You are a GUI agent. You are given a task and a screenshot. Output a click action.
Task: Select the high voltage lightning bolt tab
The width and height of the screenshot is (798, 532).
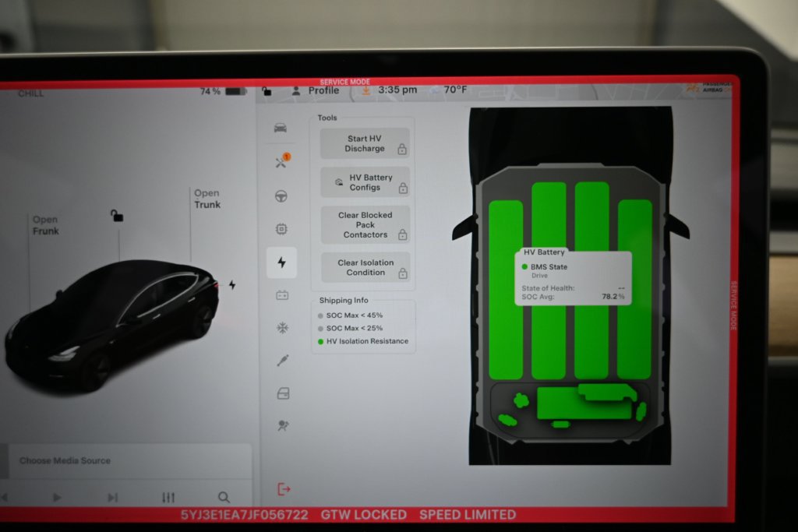pos(281,262)
